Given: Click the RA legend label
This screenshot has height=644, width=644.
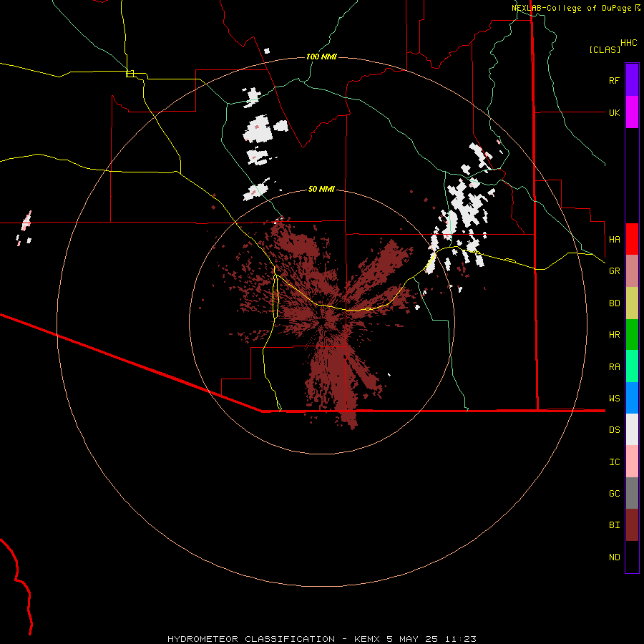Looking at the screenshot, I should click(614, 367).
